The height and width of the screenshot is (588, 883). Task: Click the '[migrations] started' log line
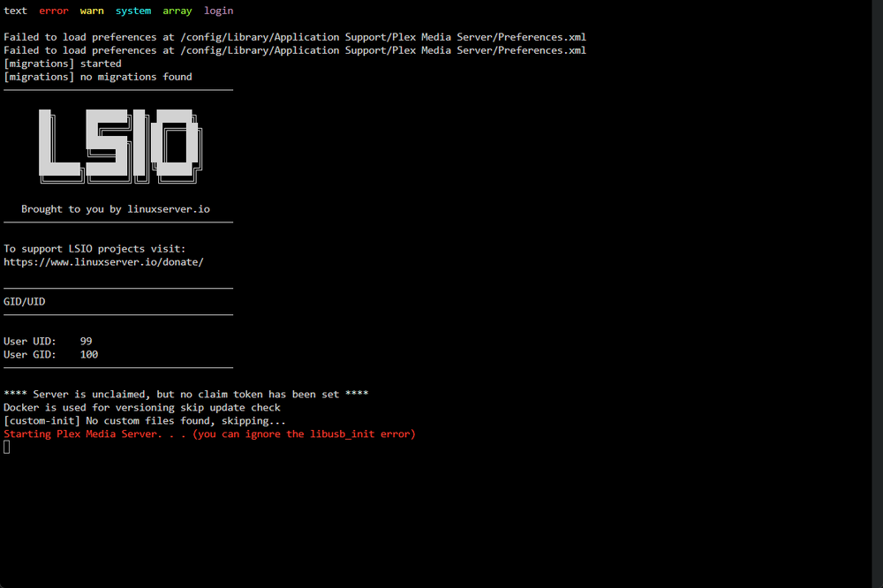pos(63,64)
